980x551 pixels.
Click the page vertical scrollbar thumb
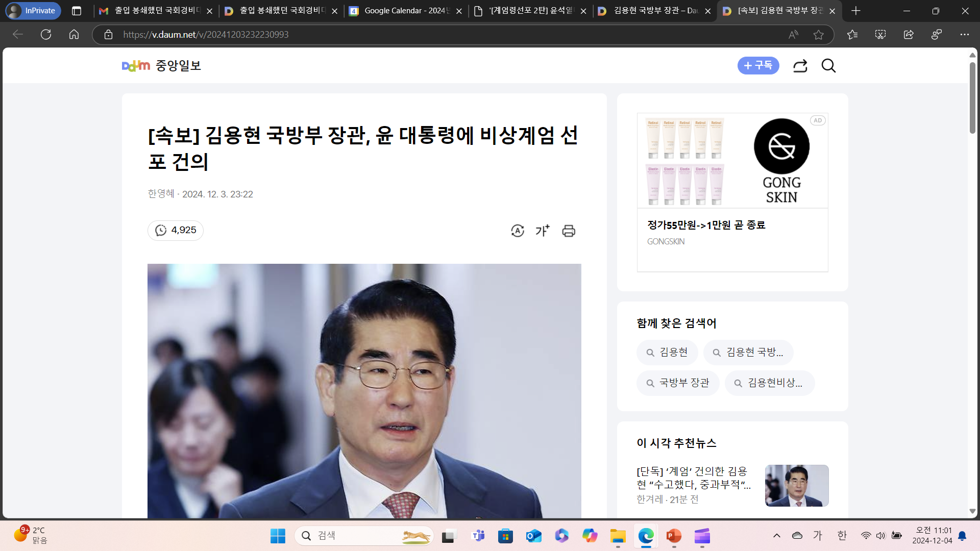[x=972, y=97]
